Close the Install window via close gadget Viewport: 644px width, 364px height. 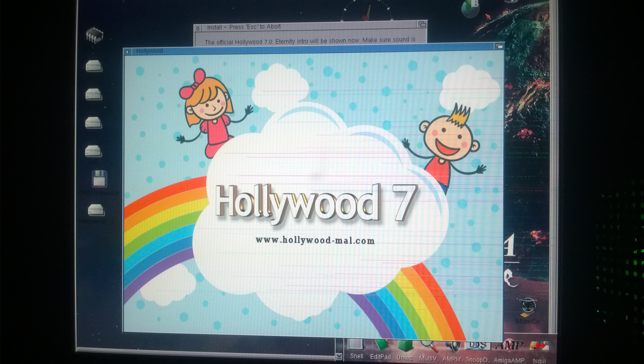(198, 28)
